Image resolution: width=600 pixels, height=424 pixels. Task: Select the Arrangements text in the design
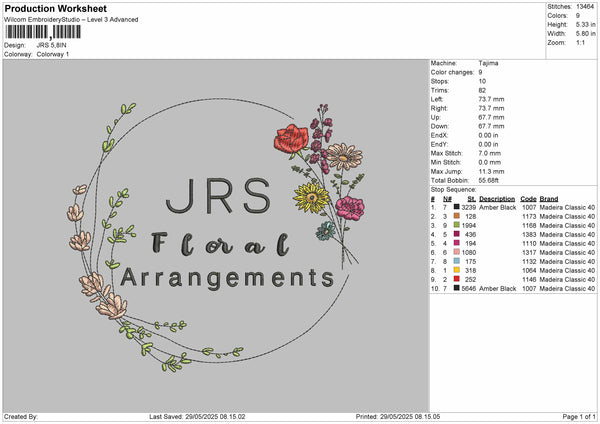[x=227, y=277]
